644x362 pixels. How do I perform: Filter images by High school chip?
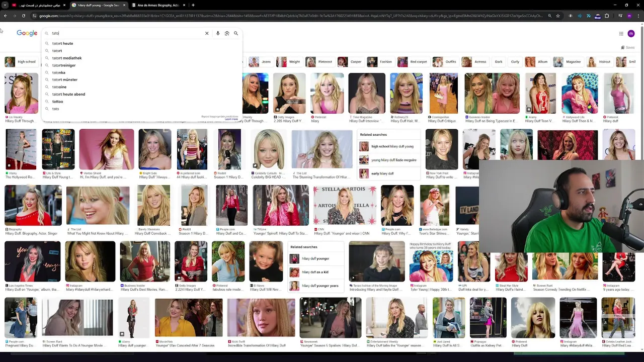[21, 62]
